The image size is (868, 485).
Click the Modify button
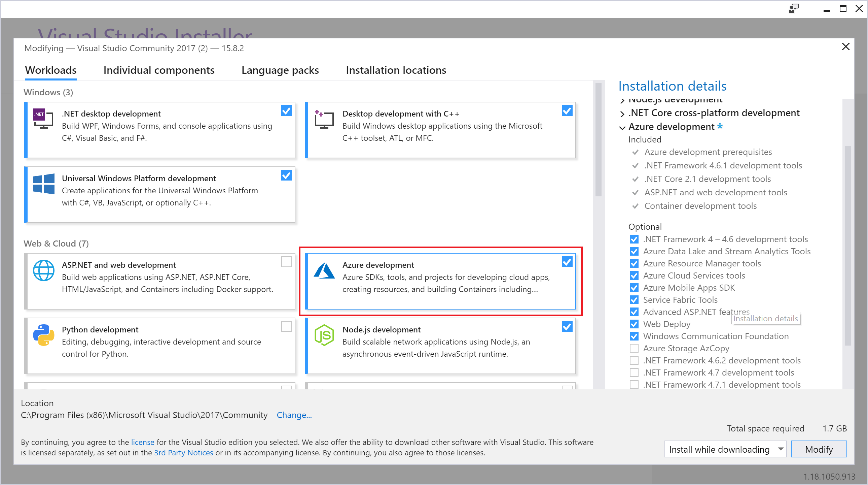pyautogui.click(x=819, y=449)
